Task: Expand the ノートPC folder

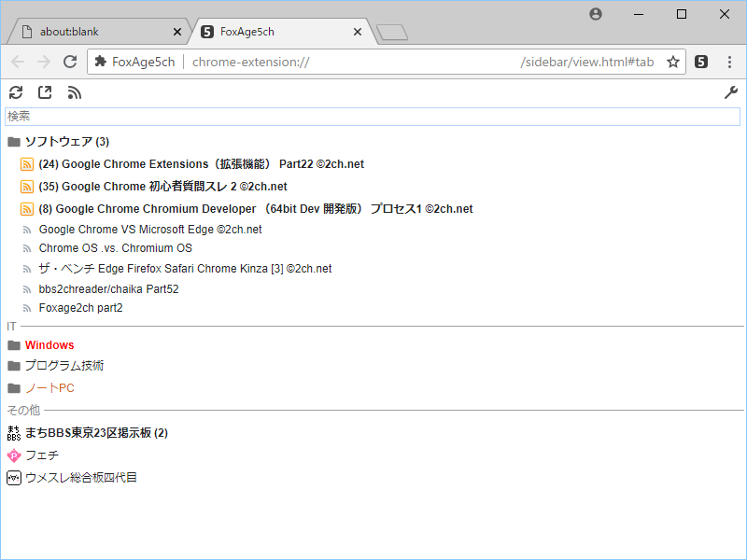Action: tap(49, 388)
